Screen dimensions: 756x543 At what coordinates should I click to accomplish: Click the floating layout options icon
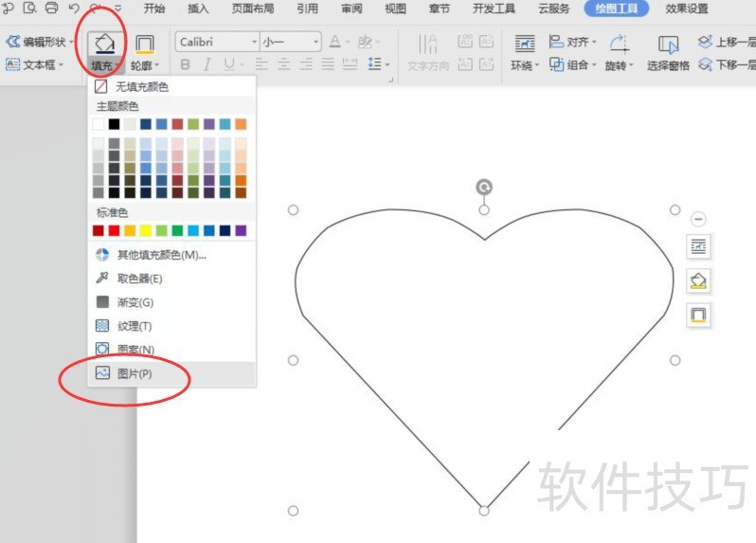point(698,246)
